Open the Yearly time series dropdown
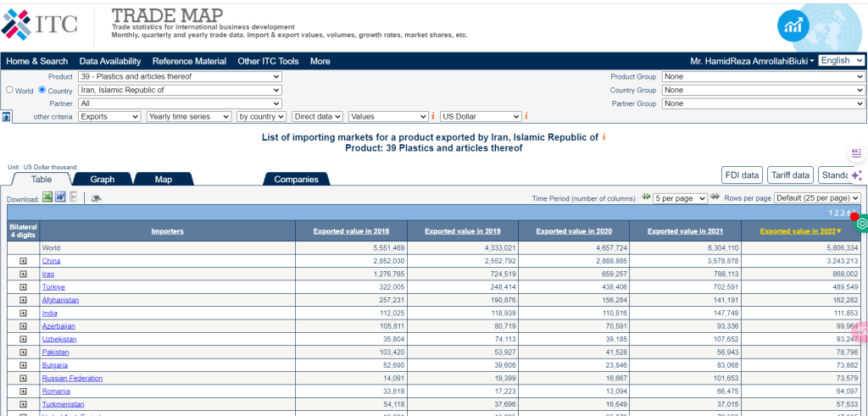The width and height of the screenshot is (868, 416). pyautogui.click(x=189, y=117)
